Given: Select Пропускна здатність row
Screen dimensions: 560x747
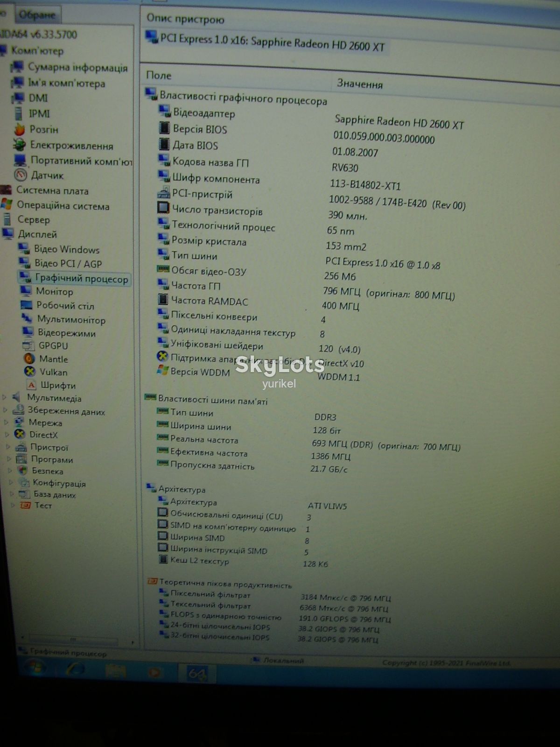Looking at the screenshot, I should tap(252, 467).
